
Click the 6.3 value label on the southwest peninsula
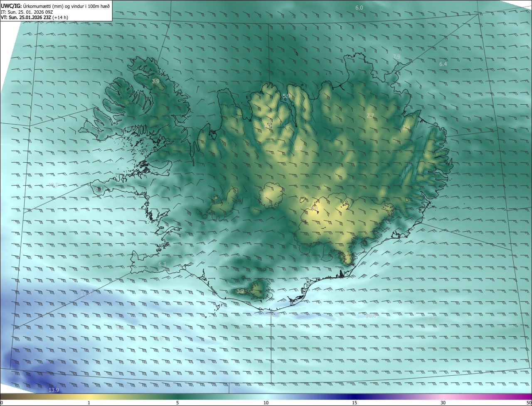[x=162, y=264]
